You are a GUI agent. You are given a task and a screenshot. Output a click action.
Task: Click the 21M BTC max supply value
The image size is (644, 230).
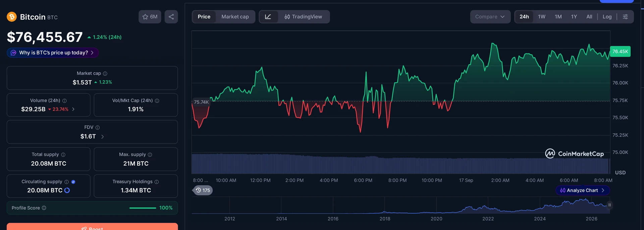[x=136, y=164]
